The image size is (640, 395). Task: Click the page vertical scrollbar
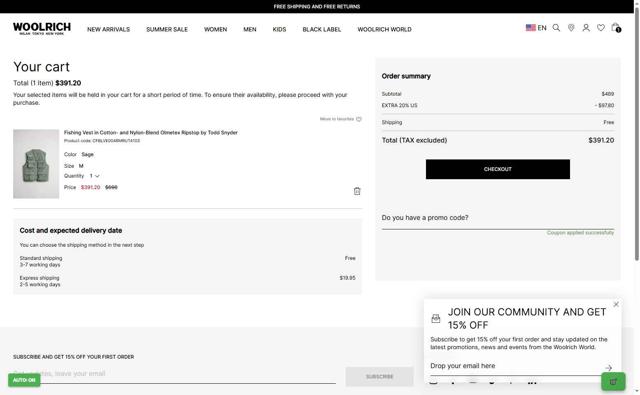(637, 135)
